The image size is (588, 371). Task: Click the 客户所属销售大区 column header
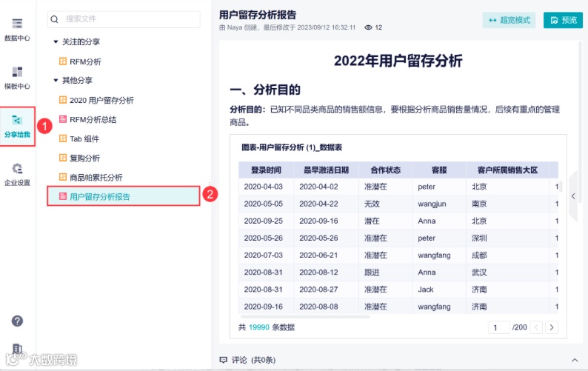pos(507,170)
